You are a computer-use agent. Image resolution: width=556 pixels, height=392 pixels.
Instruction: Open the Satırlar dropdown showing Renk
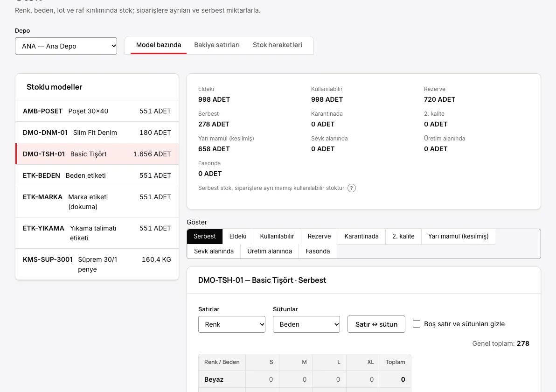coord(231,324)
